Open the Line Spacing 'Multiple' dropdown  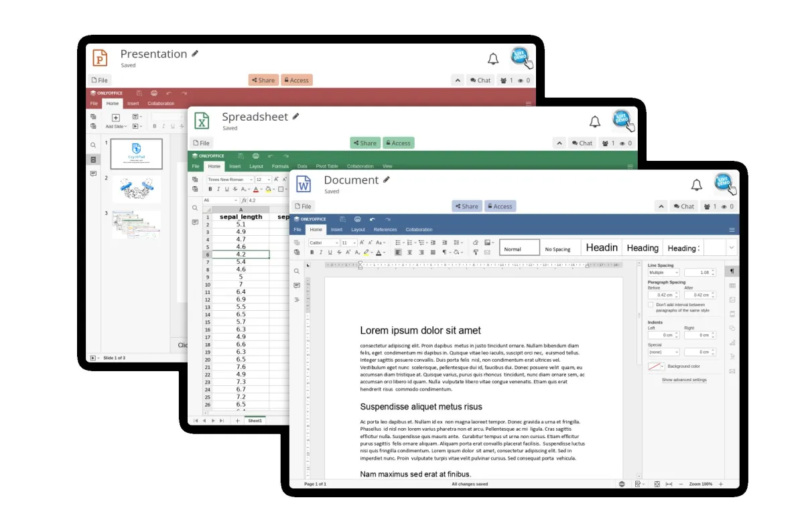[663, 273]
